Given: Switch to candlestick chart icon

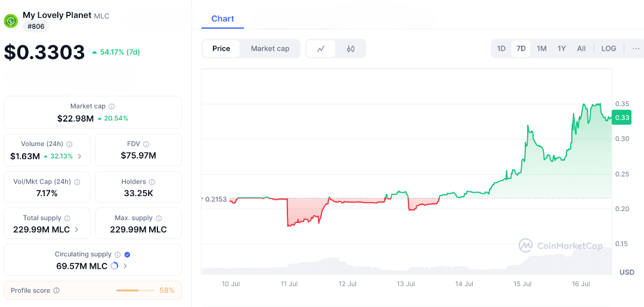Looking at the screenshot, I should pos(351,49).
